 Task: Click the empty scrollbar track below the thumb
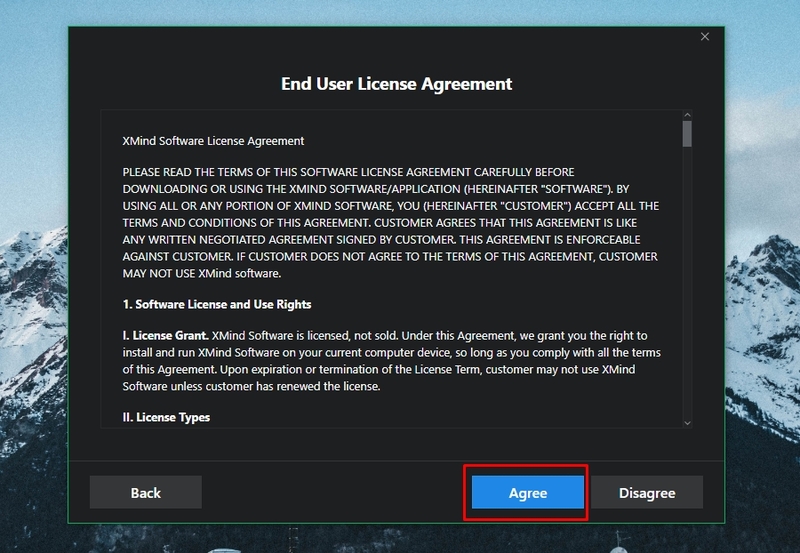[687, 300]
